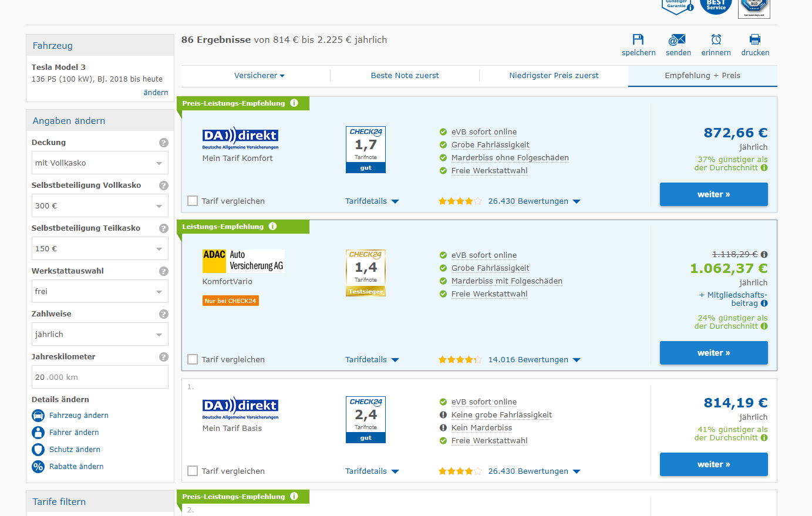
Task: Click Jahreskilometer input field
Action: click(100, 377)
